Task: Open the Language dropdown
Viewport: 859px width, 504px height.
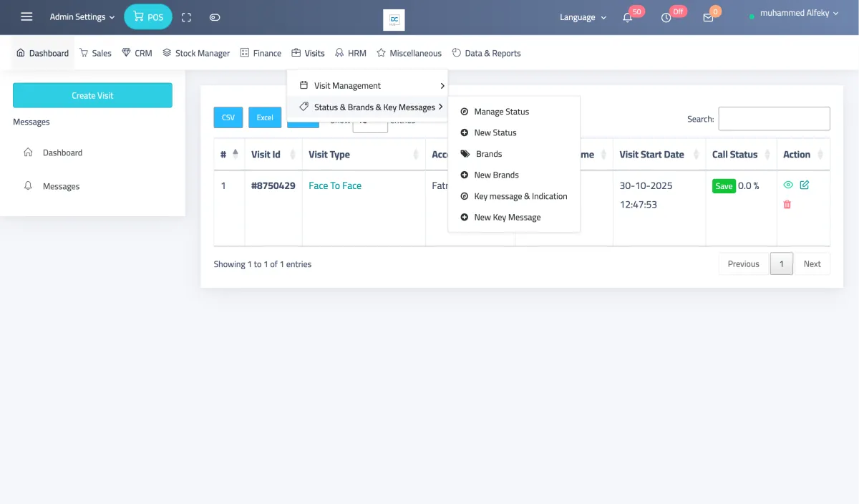Action: pos(582,16)
